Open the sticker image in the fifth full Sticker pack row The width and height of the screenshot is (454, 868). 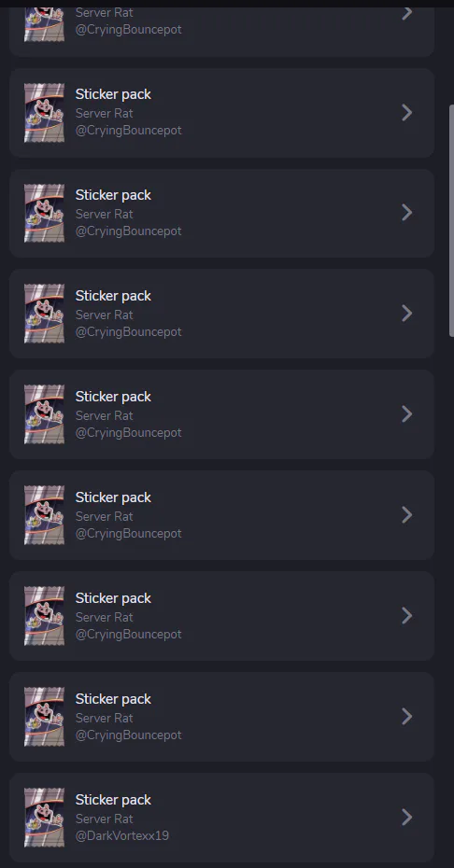coord(44,515)
